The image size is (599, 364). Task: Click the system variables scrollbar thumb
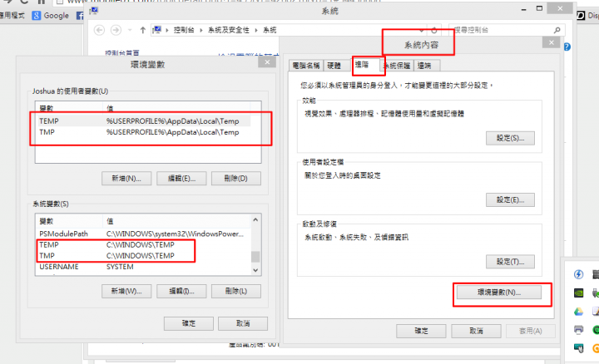[255, 257]
